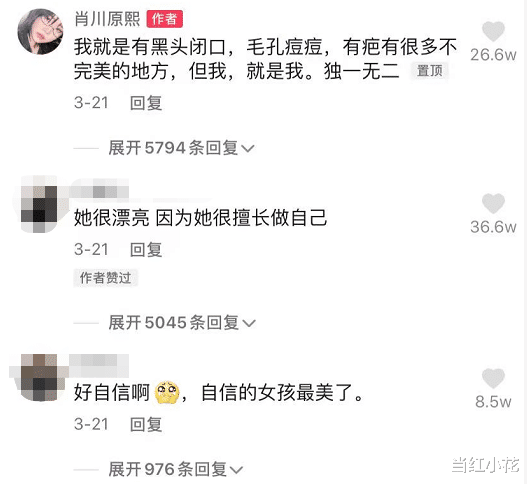Reply to the author's pinned comment

(146, 103)
